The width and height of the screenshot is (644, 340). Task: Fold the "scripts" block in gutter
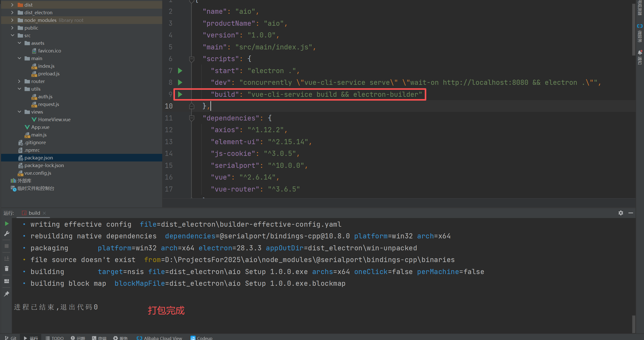pyautogui.click(x=192, y=59)
